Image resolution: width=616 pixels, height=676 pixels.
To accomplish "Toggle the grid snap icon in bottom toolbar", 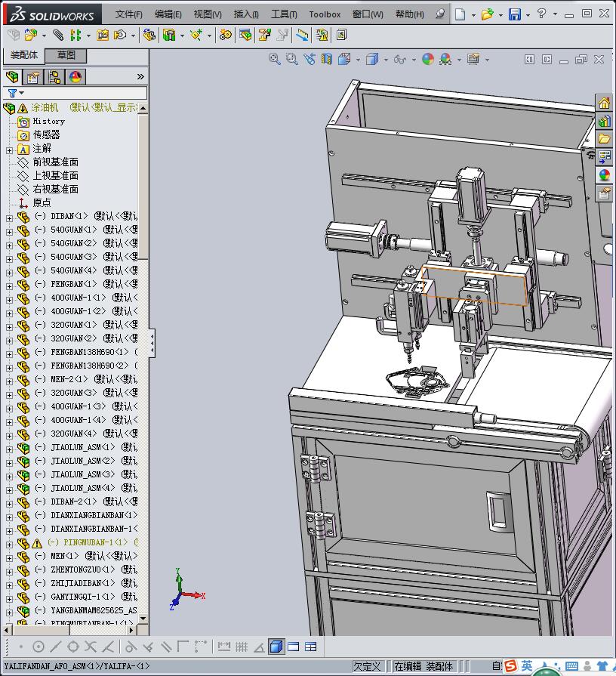I will (242, 647).
